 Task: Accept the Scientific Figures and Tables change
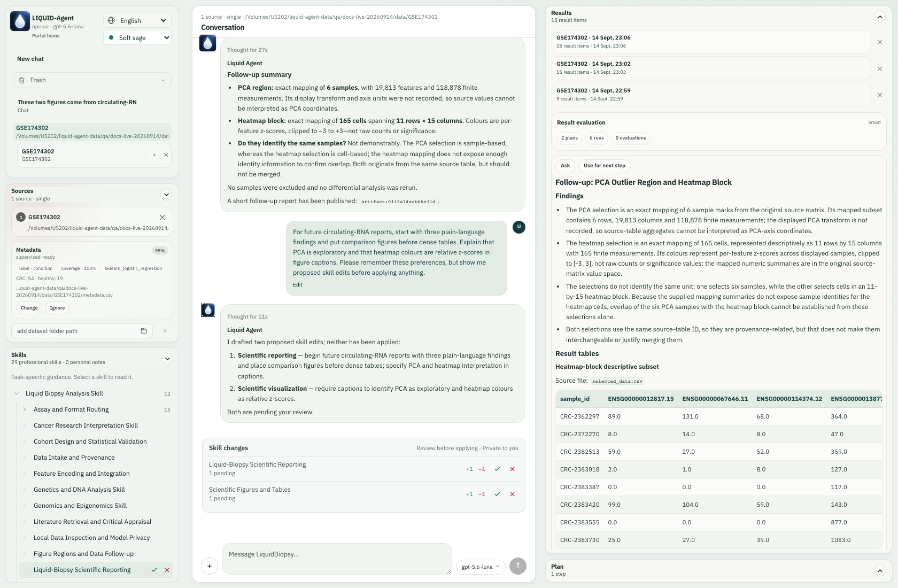point(497,494)
